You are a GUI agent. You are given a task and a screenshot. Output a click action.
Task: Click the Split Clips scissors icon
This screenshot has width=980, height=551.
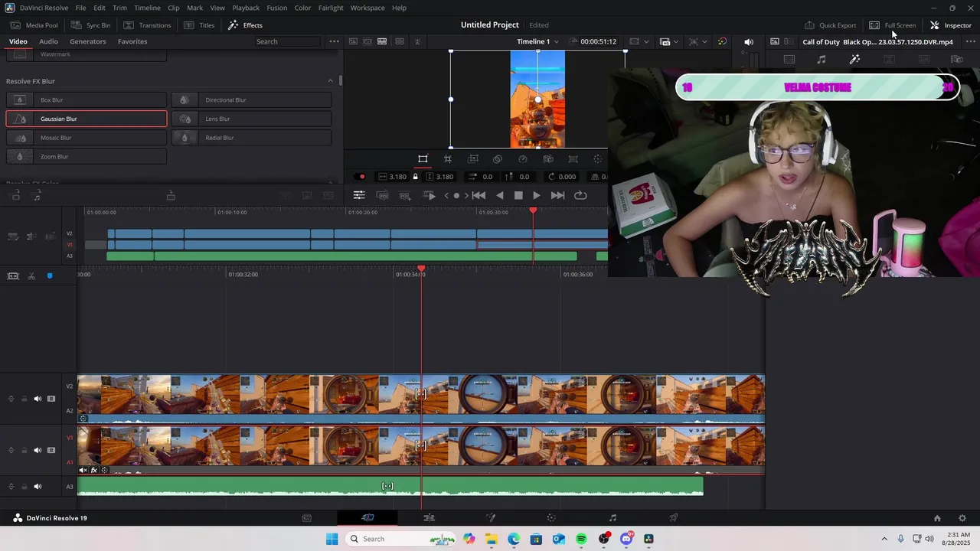31,275
